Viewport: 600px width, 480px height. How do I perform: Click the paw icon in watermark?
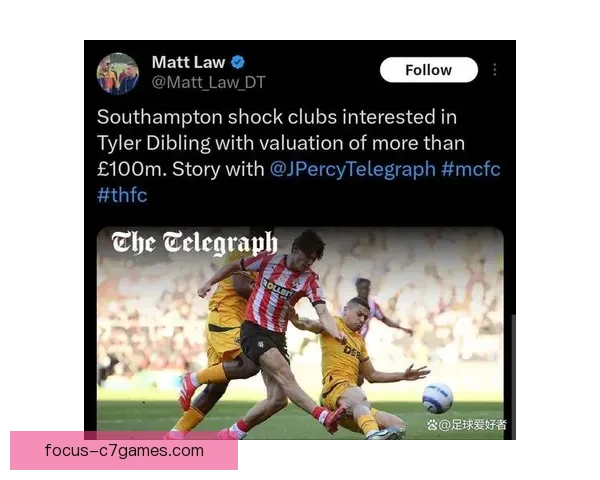tap(432, 424)
